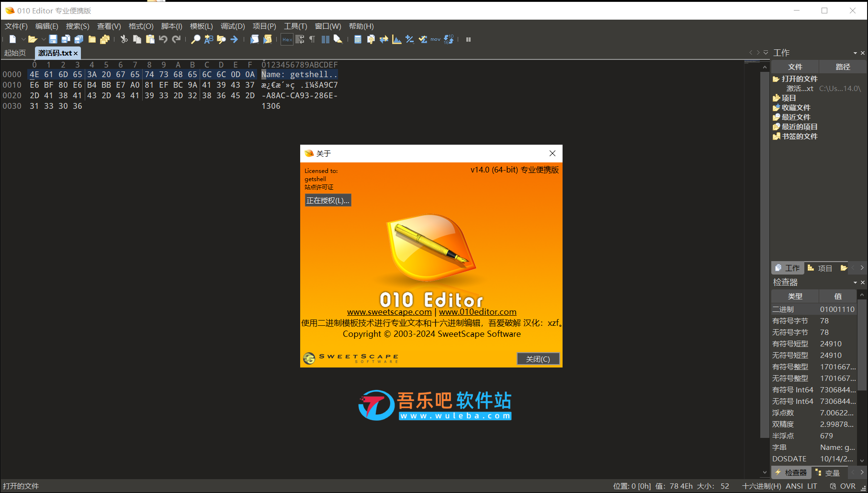The image size is (868, 493).
Task: Switch to the 检查器 bottom tab
Action: [x=791, y=473]
